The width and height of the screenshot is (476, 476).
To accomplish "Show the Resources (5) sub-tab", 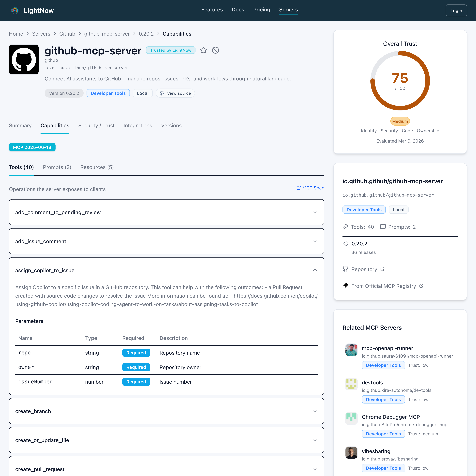I will (97, 167).
